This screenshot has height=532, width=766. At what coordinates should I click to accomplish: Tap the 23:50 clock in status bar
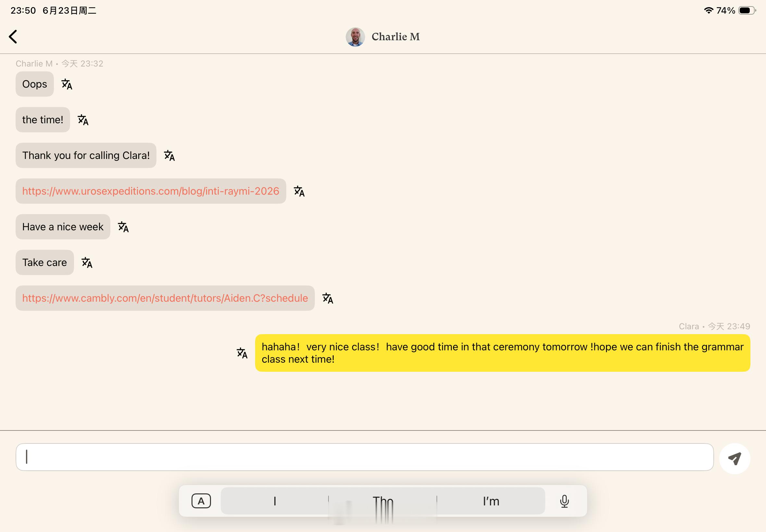(x=23, y=10)
